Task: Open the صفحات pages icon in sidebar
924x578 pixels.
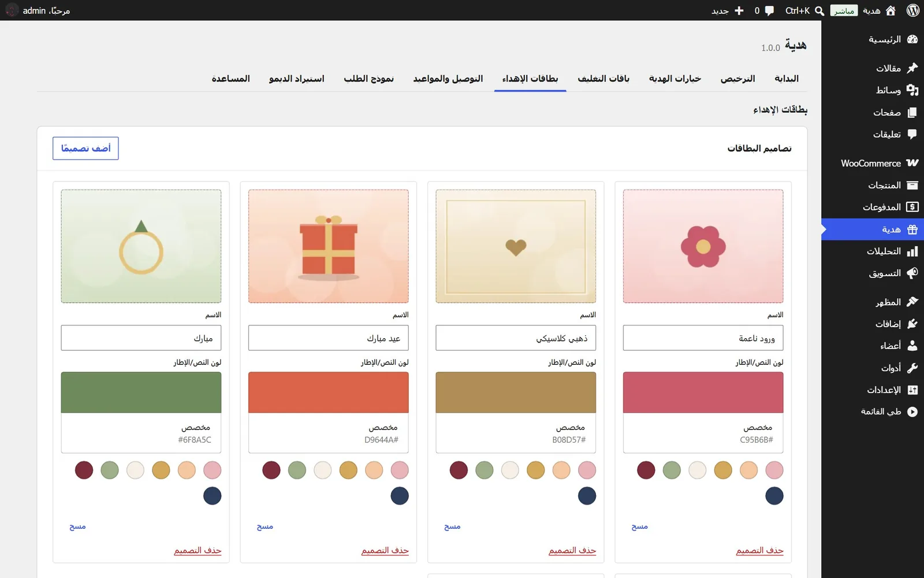Action: [x=912, y=112]
